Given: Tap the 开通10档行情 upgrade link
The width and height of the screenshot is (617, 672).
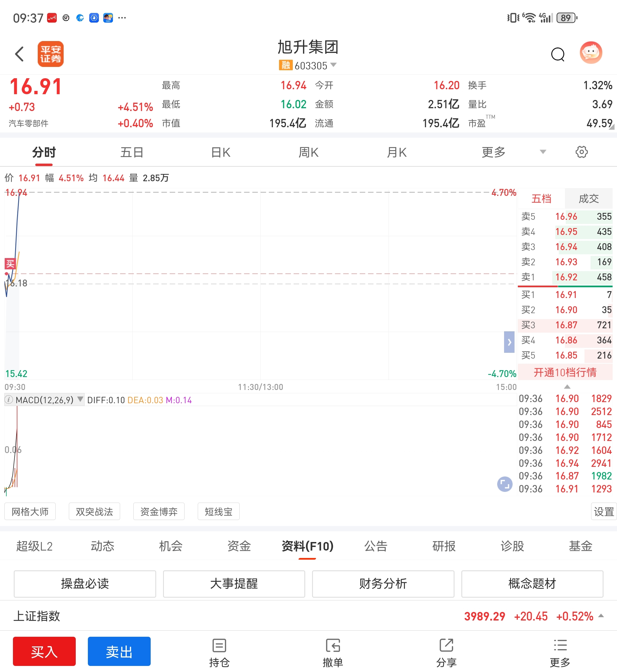Looking at the screenshot, I should [x=565, y=372].
